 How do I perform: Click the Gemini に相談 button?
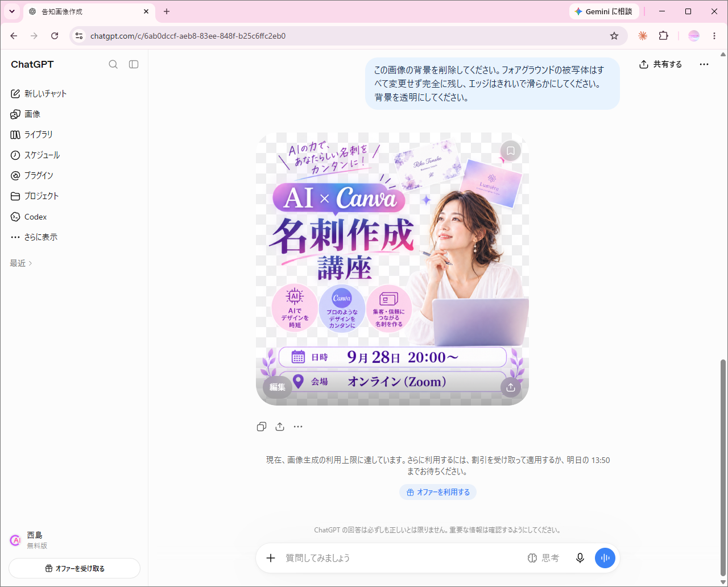(604, 11)
